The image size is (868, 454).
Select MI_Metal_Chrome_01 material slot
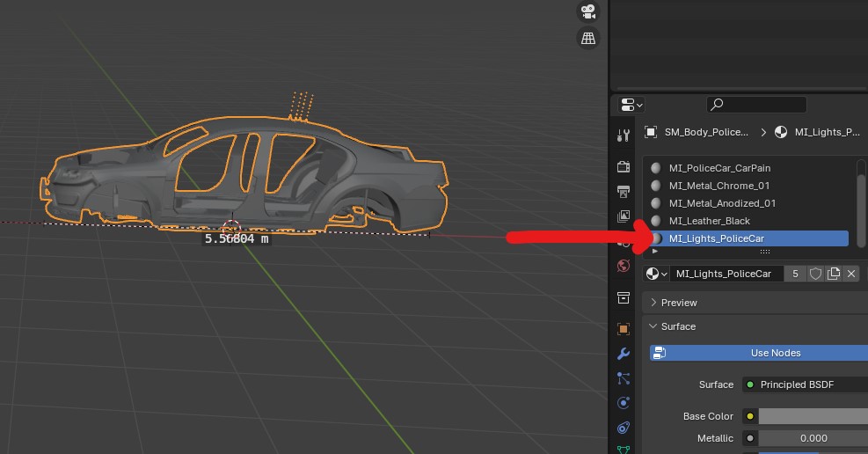718,186
